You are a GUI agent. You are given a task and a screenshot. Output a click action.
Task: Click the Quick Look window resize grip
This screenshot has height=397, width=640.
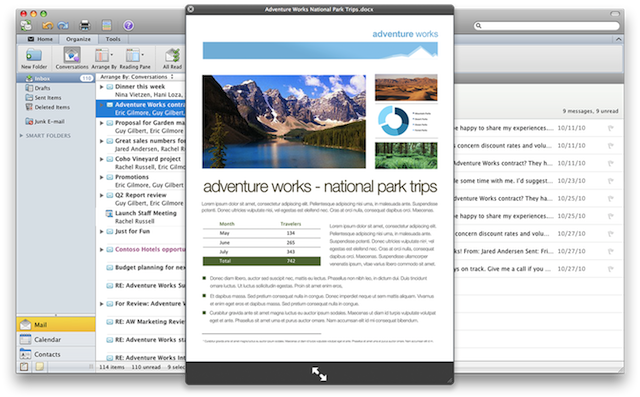coord(450,380)
